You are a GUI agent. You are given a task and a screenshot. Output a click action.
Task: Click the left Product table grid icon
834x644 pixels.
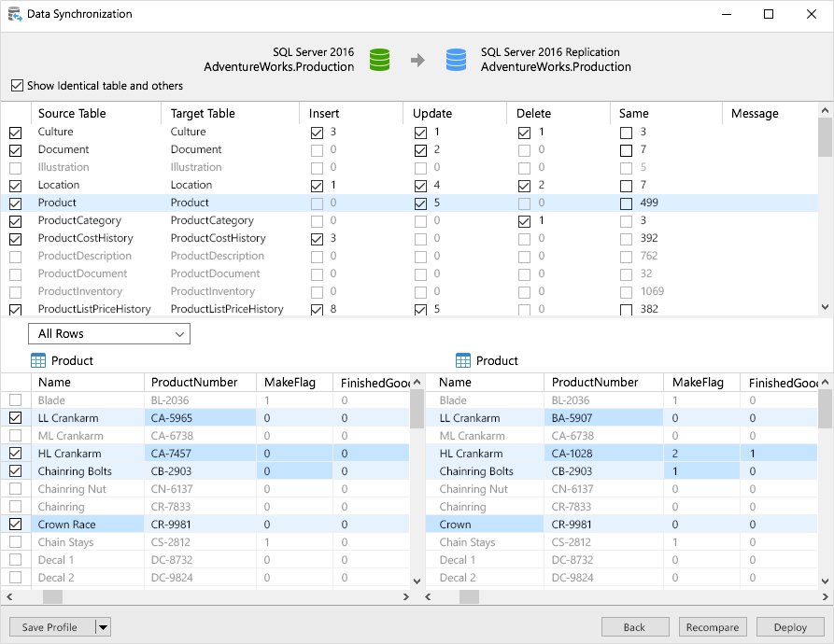(38, 360)
